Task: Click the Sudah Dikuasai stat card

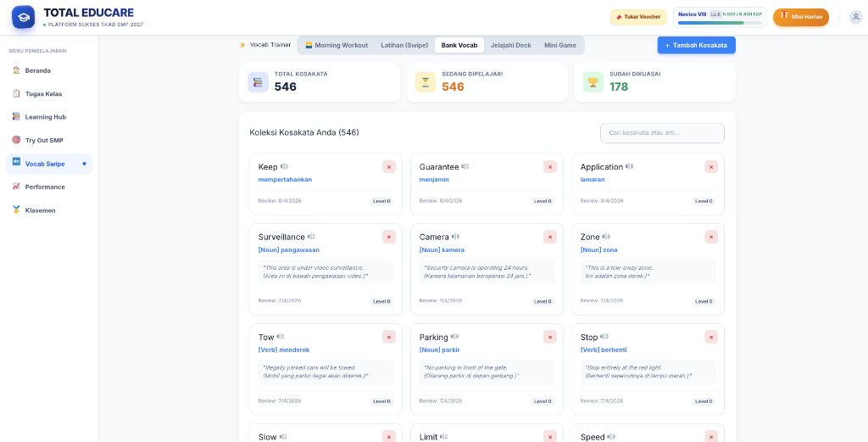Action: pos(655,82)
